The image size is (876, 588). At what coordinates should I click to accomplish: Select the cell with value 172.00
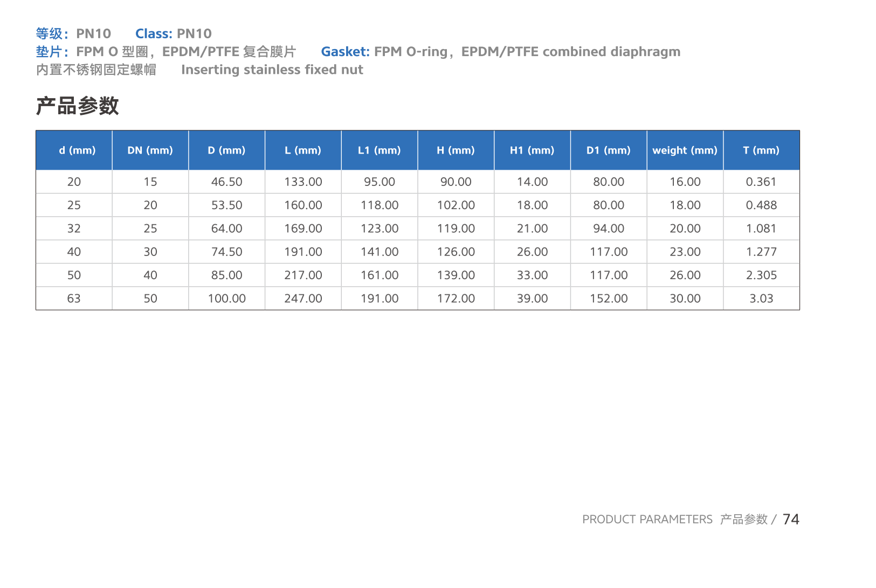click(456, 299)
